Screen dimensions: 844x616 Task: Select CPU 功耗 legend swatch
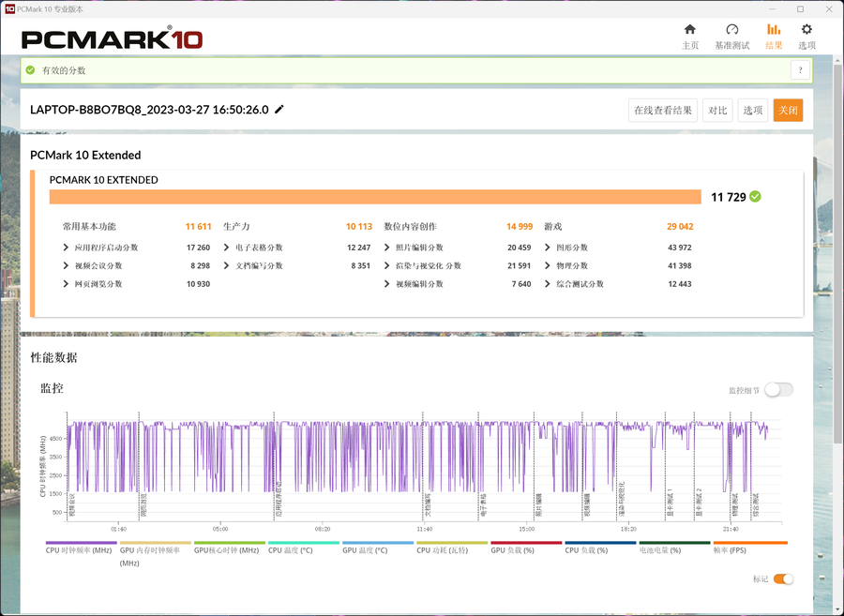click(x=452, y=543)
